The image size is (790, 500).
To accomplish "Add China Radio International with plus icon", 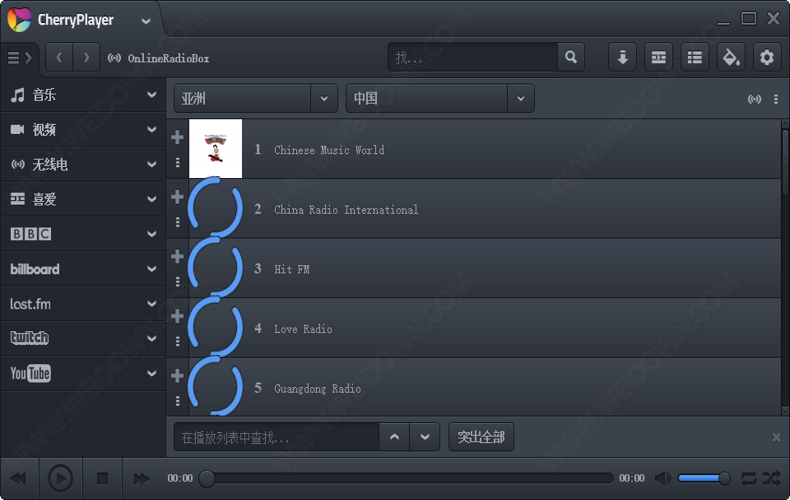I will [x=177, y=197].
